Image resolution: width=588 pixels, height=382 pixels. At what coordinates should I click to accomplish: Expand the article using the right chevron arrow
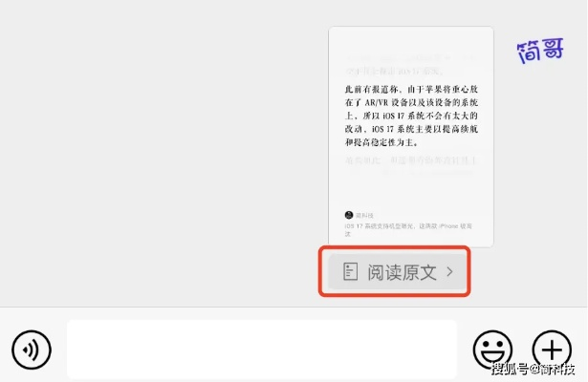pos(449,271)
